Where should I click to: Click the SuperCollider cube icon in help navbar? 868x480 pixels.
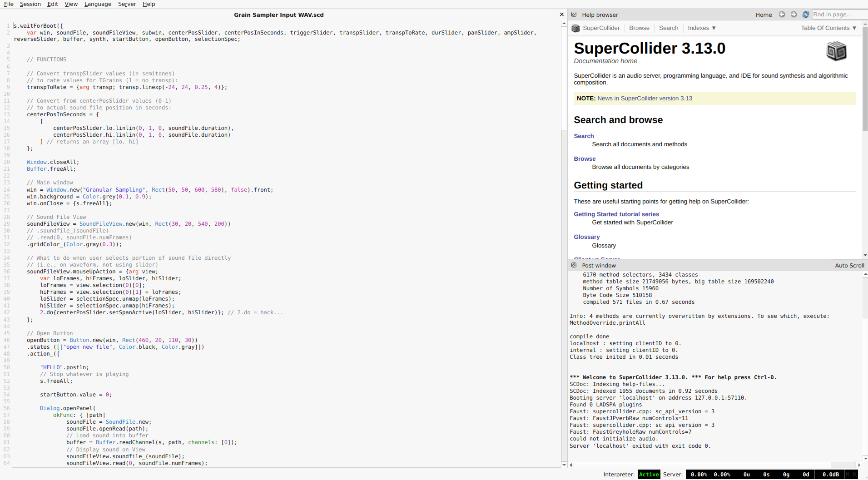(575, 28)
